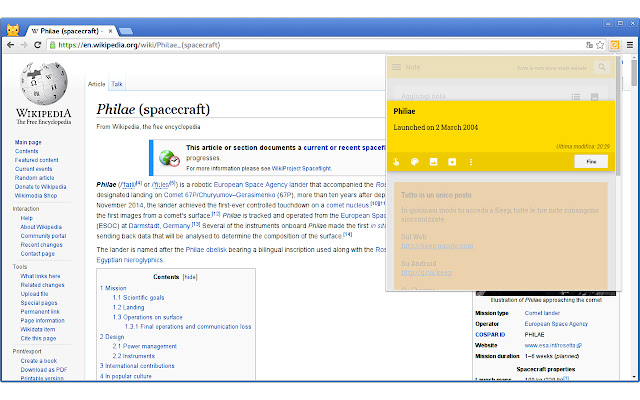Click the address bar URL field
The image size is (640, 400).
click(300, 44)
